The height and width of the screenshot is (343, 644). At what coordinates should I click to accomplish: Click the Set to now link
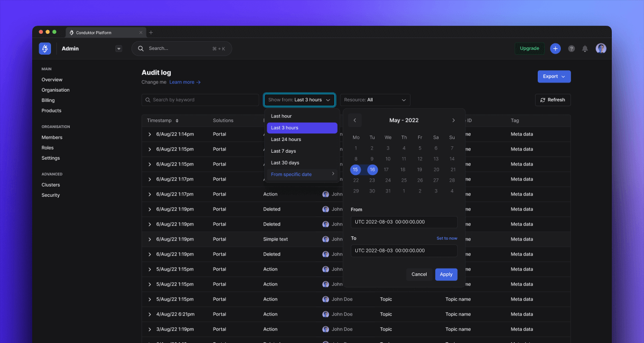point(447,238)
